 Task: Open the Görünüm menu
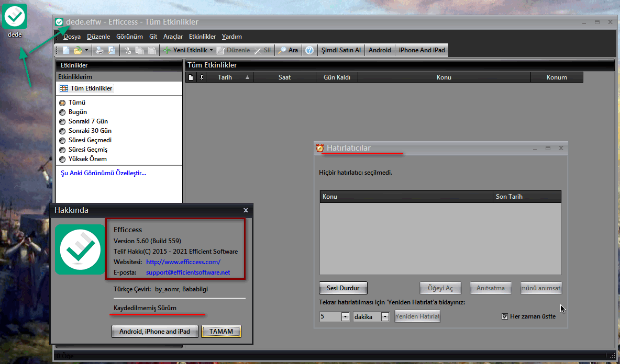coord(129,37)
